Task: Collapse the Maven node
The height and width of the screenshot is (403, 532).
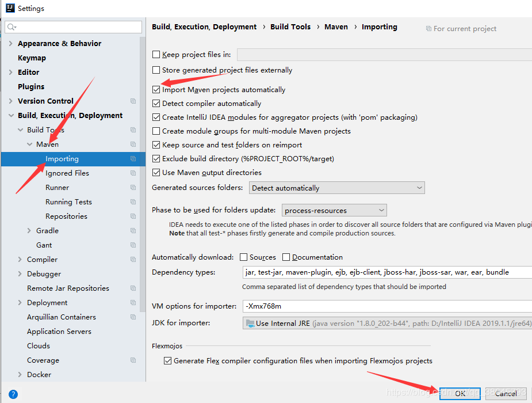Action: (x=29, y=145)
